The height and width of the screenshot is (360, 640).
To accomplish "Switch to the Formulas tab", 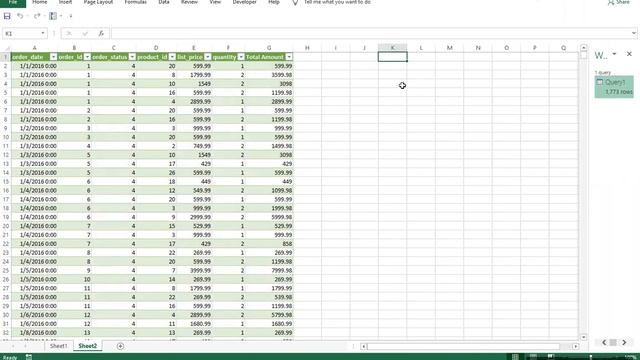I will [x=136, y=2].
